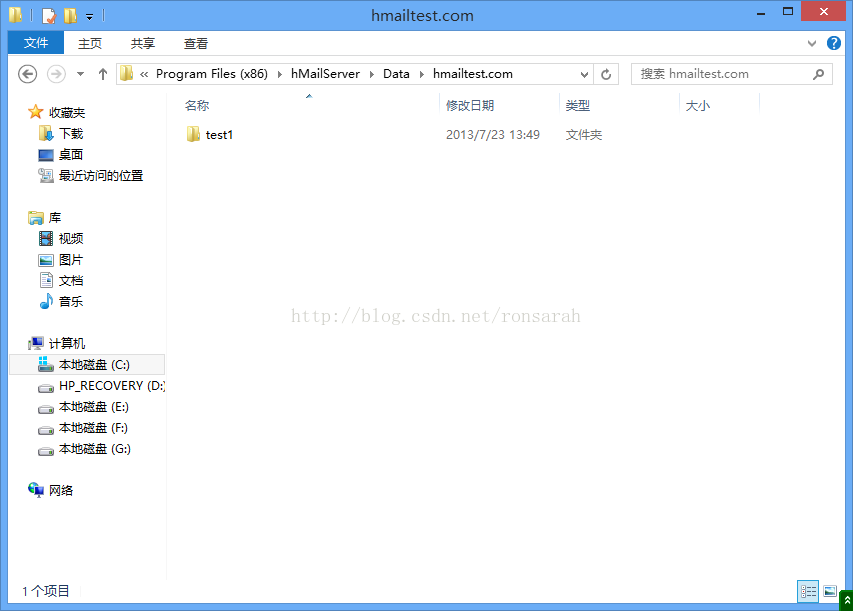Select the test1 folder name
853x611 pixels.
[x=219, y=135]
